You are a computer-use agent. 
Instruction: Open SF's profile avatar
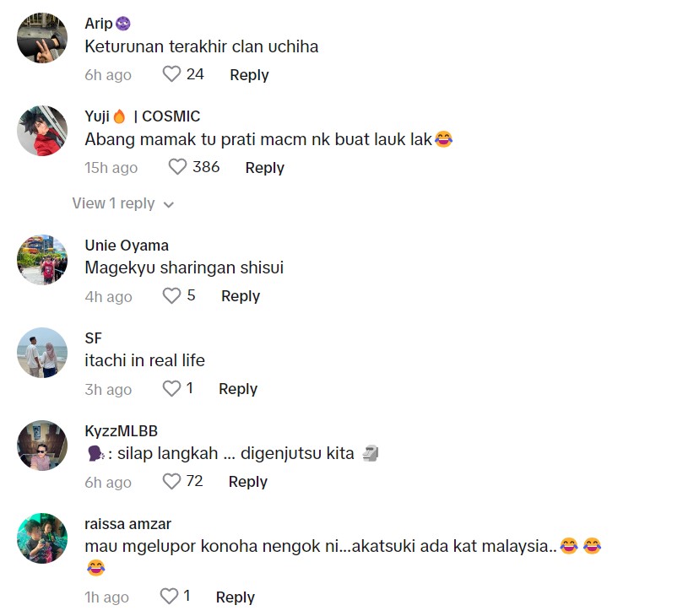point(42,353)
